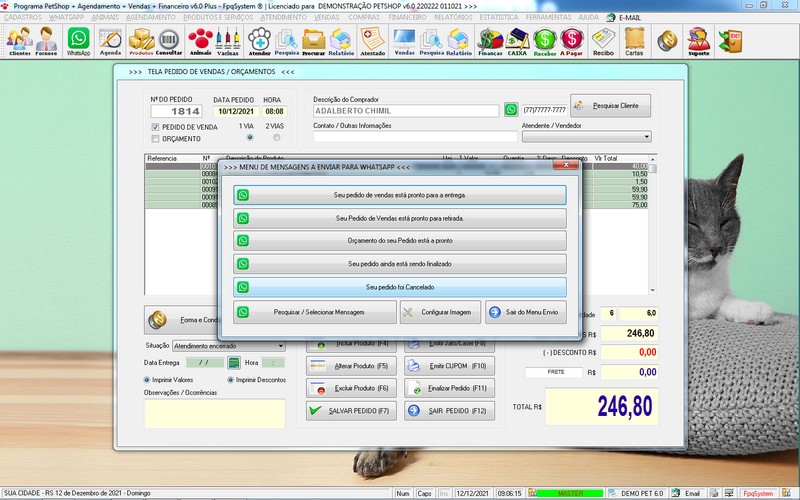Open the Agenda toolbar icon
Image resolution: width=800 pixels, height=500 pixels.
tap(110, 41)
